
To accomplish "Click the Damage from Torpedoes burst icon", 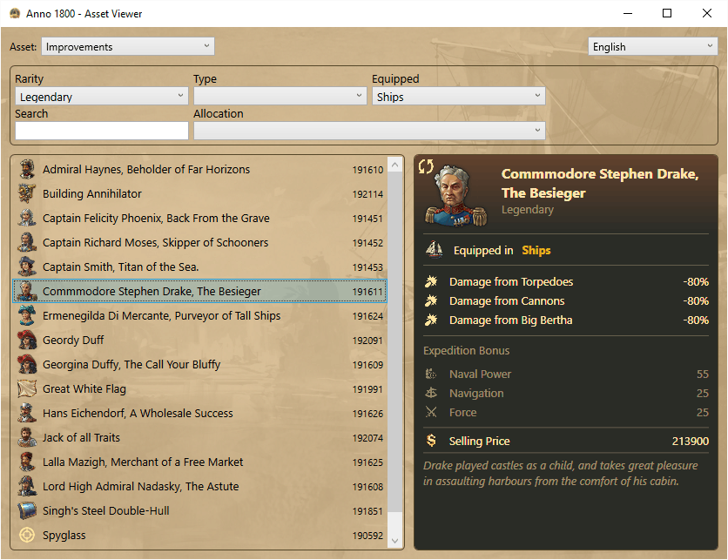I will point(431,281).
